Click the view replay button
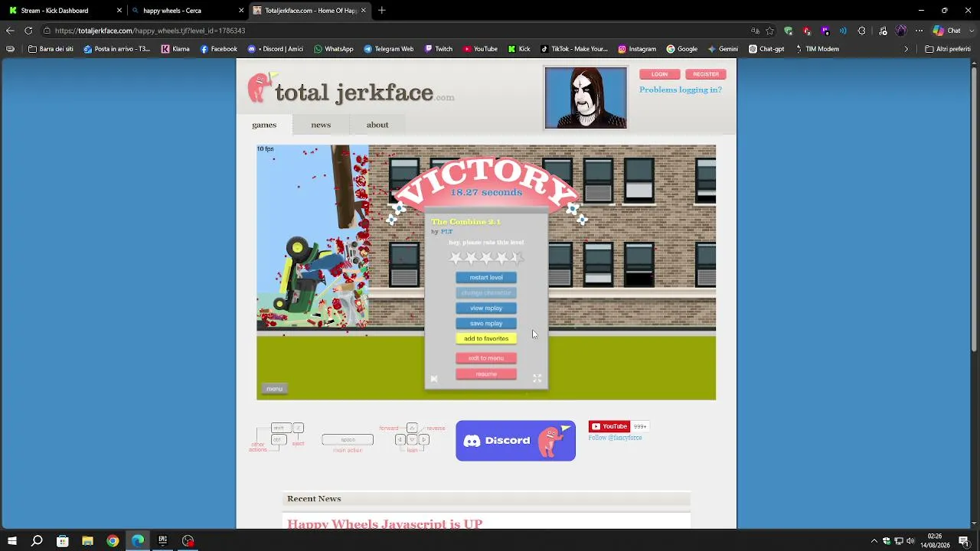This screenshot has width=980, height=551. click(x=486, y=308)
